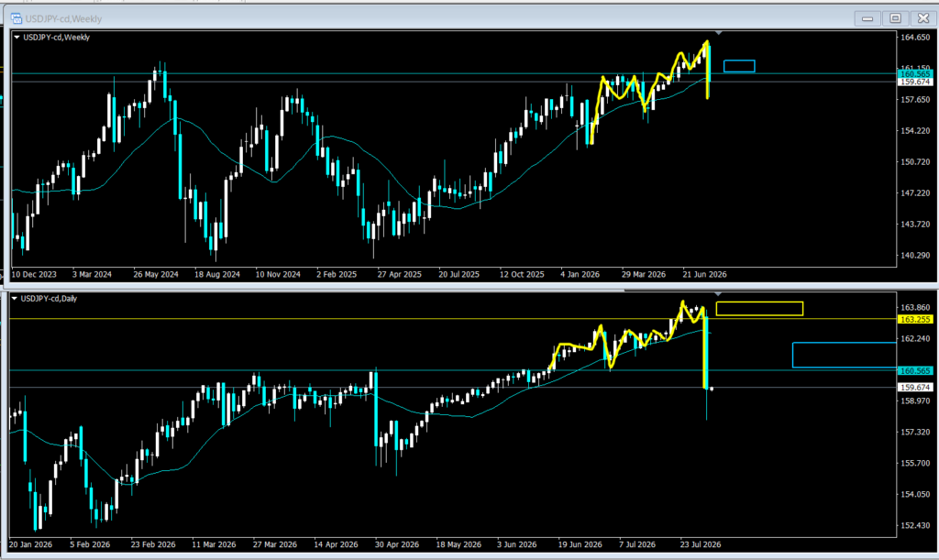This screenshot has height=560, width=939.
Task: Select the large blue rectangle on daily chart
Action: click(x=845, y=355)
